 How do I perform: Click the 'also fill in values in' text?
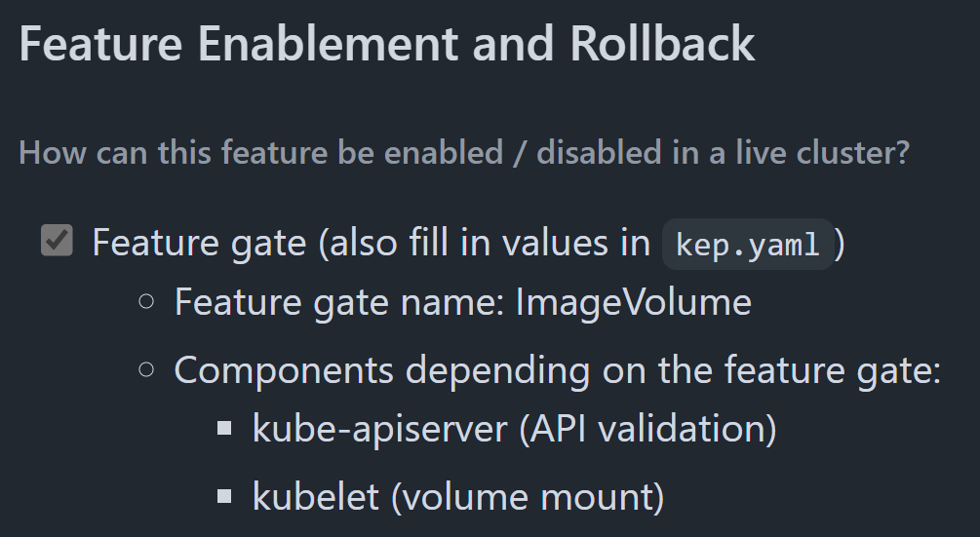[x=485, y=243]
